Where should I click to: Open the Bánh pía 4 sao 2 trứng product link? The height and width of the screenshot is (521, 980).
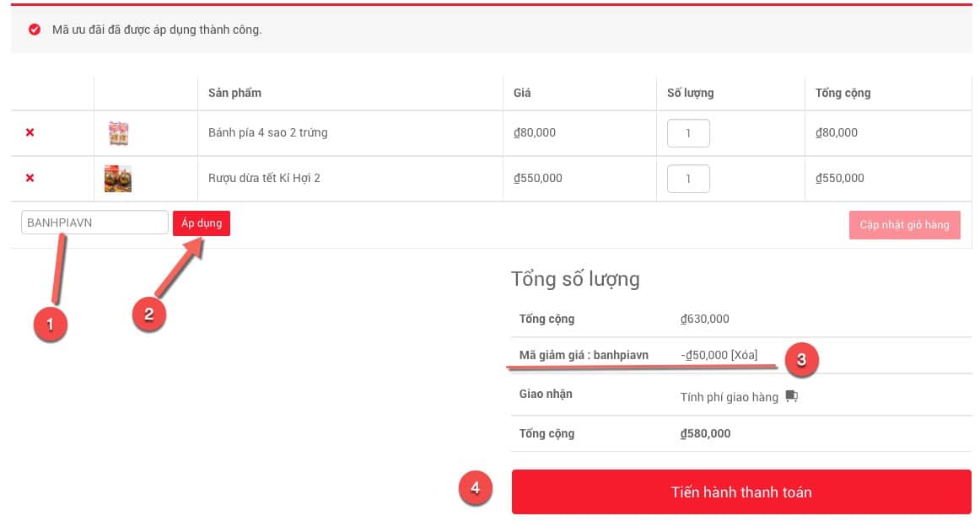click(x=267, y=133)
